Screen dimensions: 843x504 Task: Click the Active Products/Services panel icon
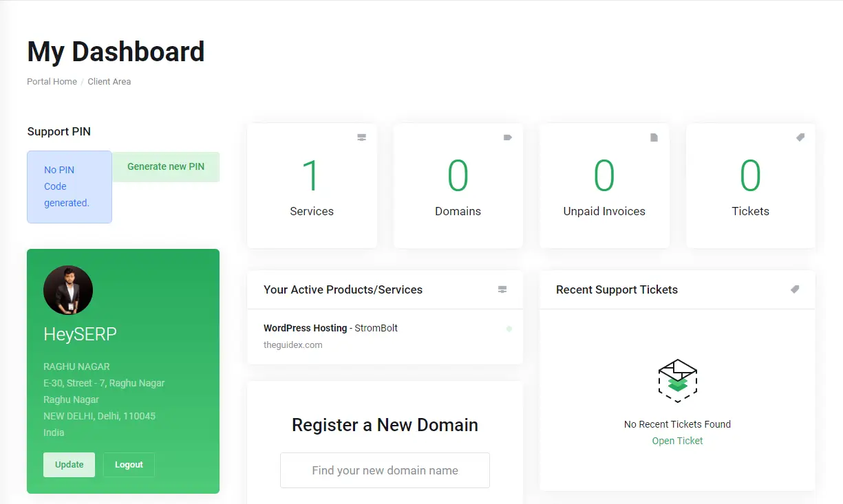click(502, 289)
